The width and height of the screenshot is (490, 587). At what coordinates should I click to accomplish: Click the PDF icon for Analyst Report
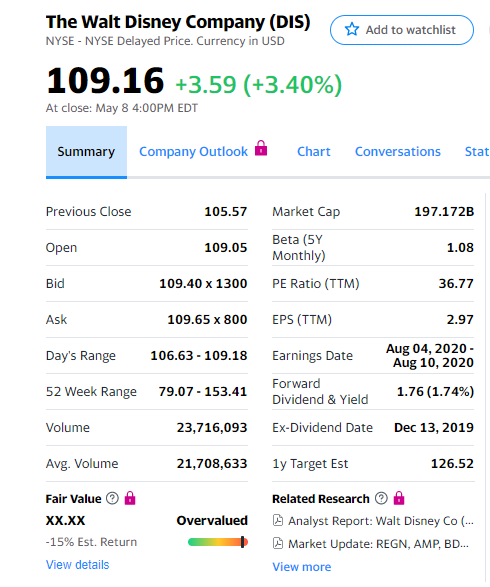(278, 520)
